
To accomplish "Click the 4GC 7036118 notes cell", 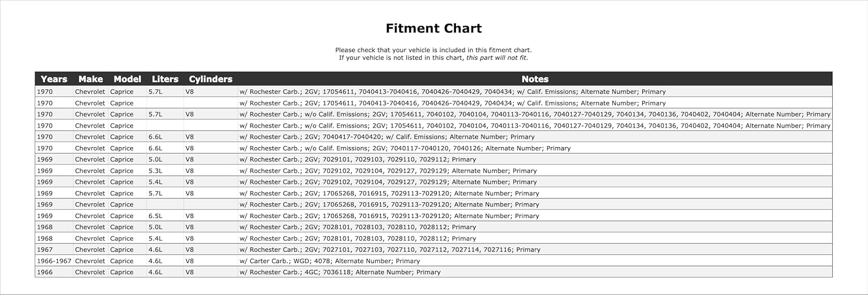I will pyautogui.click(x=340, y=272).
